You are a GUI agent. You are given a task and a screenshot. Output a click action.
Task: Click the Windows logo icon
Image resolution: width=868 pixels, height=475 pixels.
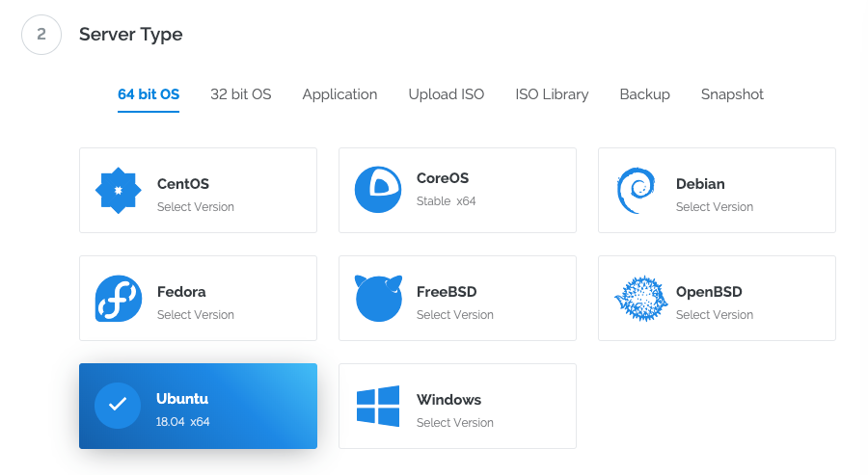378,407
